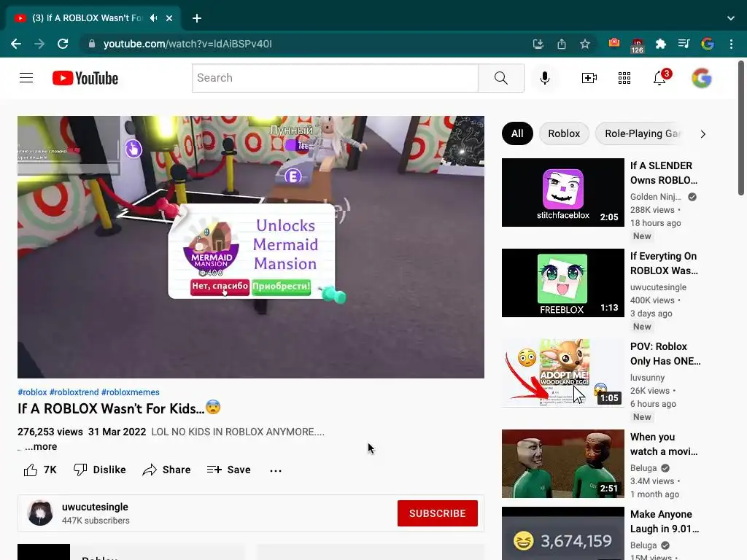
Task: Open 'POV: Roblox Only Has ONE...' thumbnail
Action: pyautogui.click(x=562, y=373)
